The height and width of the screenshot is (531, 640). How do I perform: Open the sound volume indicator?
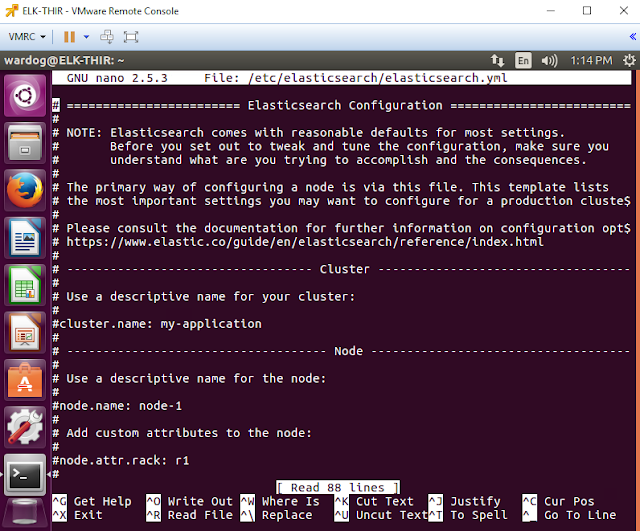coord(549,60)
